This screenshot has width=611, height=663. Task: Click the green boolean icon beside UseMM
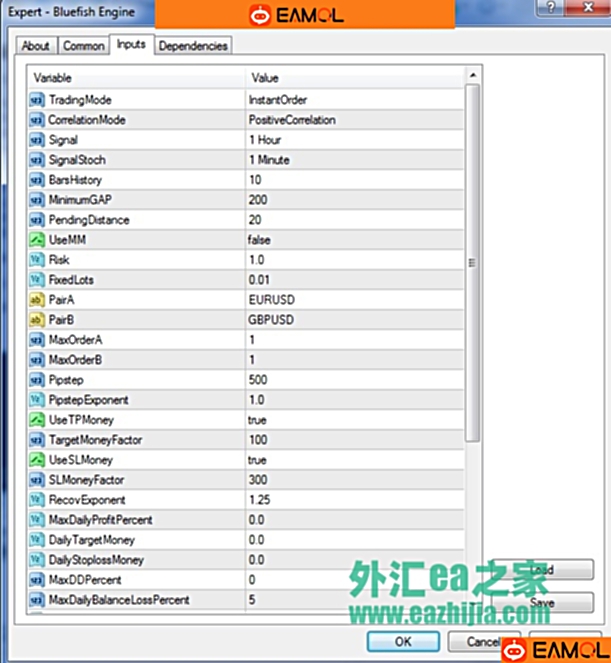[37, 240]
